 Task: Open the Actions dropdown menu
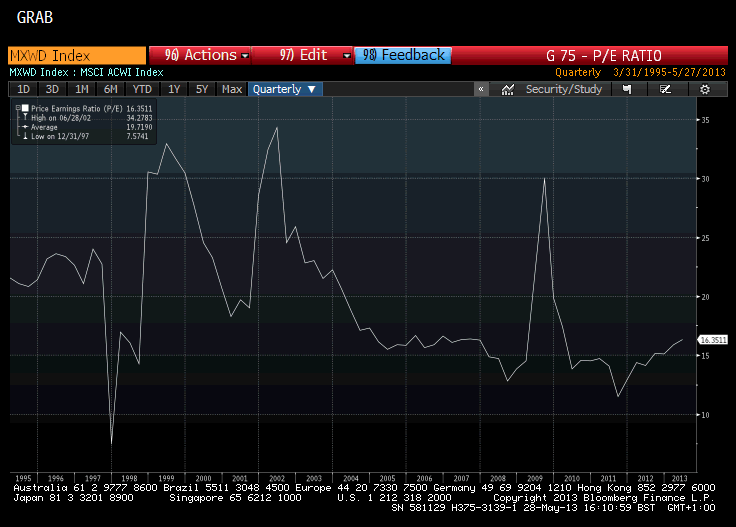(199, 56)
